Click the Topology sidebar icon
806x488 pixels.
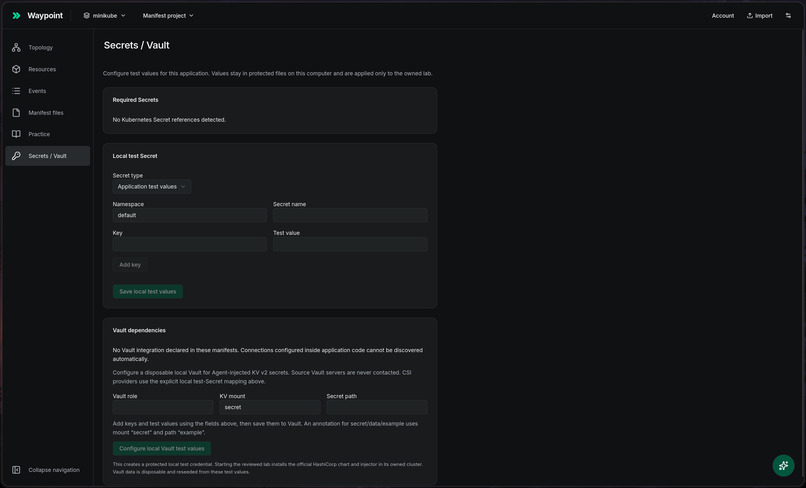point(16,47)
